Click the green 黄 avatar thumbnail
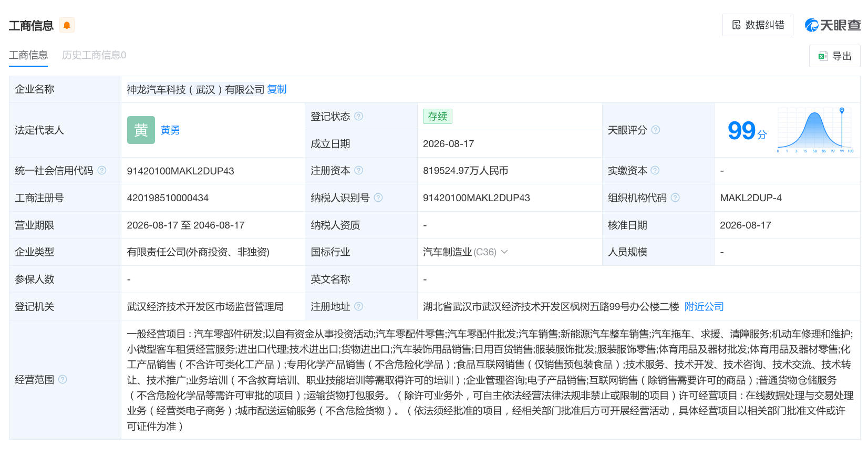 click(x=141, y=130)
